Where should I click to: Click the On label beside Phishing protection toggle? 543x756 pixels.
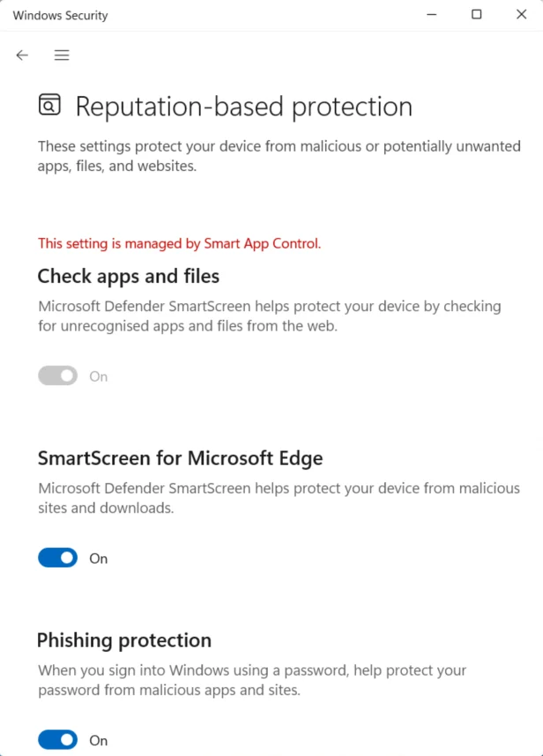click(99, 740)
